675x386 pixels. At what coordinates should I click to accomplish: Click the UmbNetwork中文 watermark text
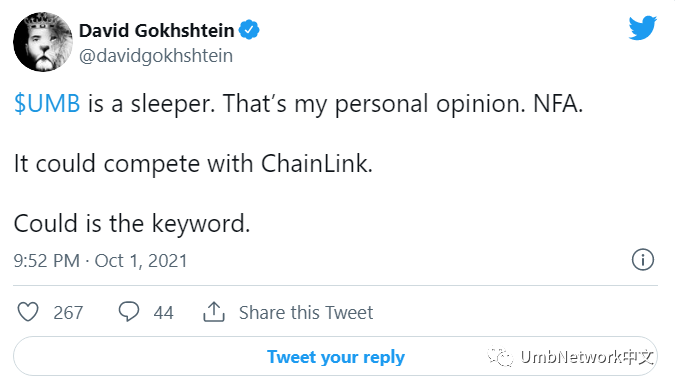587,357
